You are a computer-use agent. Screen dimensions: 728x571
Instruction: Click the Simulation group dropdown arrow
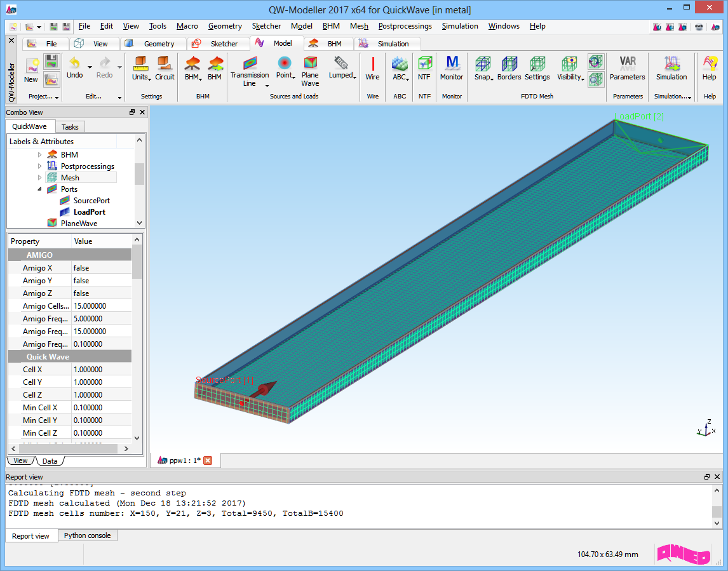point(689,97)
